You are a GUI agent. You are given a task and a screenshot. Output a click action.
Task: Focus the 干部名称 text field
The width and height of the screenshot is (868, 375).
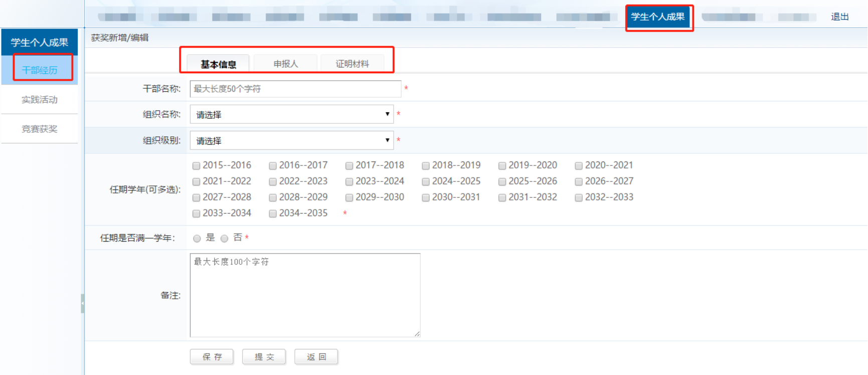tap(295, 89)
